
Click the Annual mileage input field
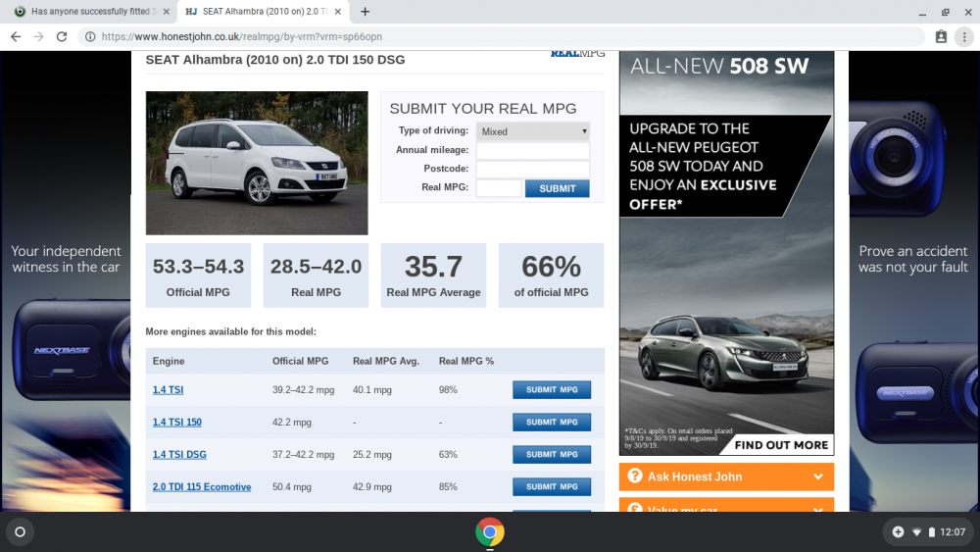[x=533, y=150]
